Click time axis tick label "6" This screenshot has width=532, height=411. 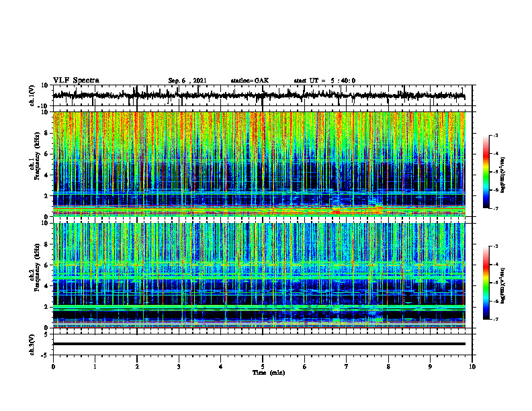coord(305,367)
